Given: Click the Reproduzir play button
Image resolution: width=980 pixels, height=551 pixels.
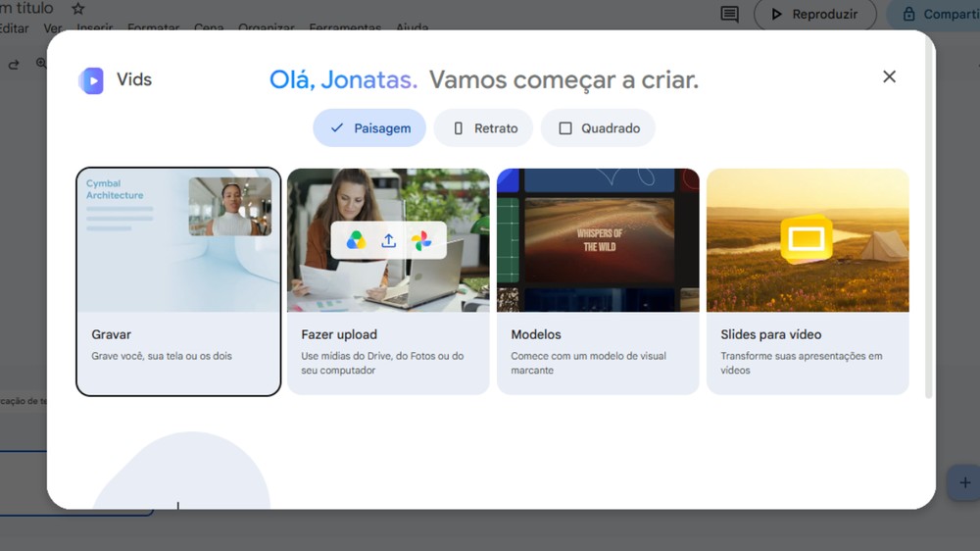Looking at the screenshot, I should pyautogui.click(x=815, y=14).
